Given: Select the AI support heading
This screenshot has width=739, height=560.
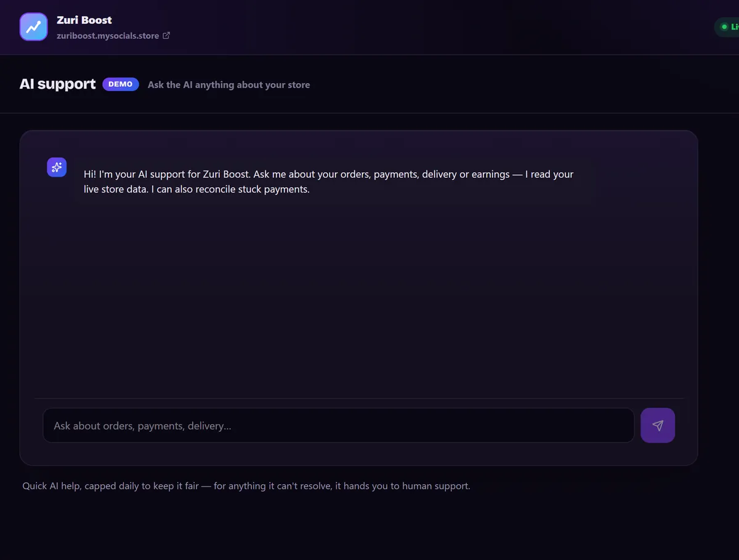Looking at the screenshot, I should point(58,84).
